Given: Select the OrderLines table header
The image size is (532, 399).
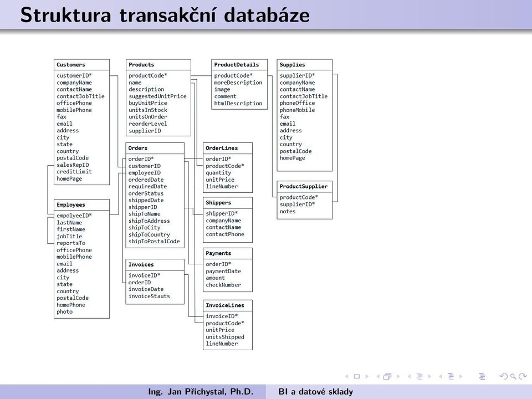Looking at the screenshot, I should tap(228, 148).
